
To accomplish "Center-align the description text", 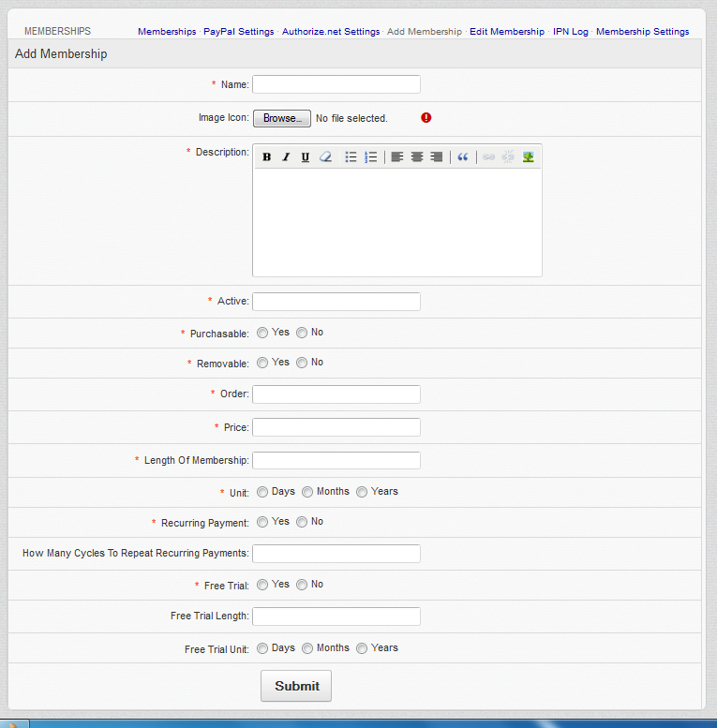I will tap(417, 157).
